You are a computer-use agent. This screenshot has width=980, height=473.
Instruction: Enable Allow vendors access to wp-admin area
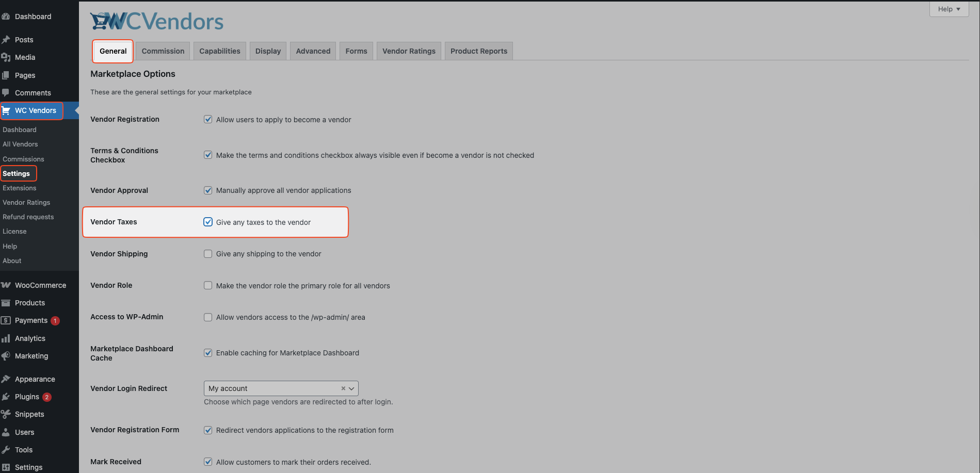pyautogui.click(x=208, y=317)
